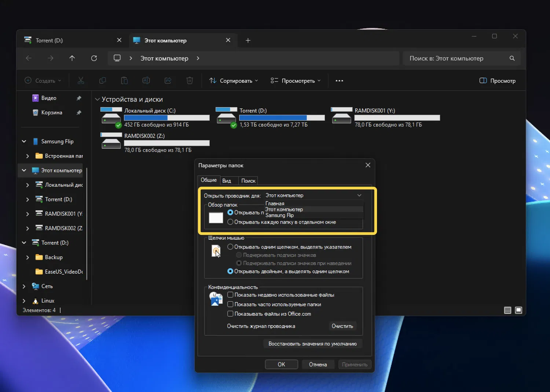550x392 pixels.
Task: Enable show recently used files checkbox
Action: click(230, 295)
